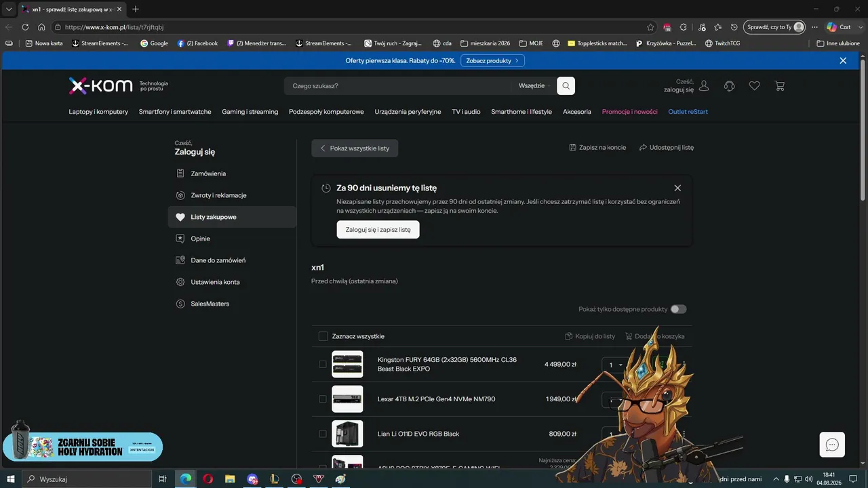The height and width of the screenshot is (488, 868).
Task: Open the chat bubble widget
Action: click(x=832, y=445)
